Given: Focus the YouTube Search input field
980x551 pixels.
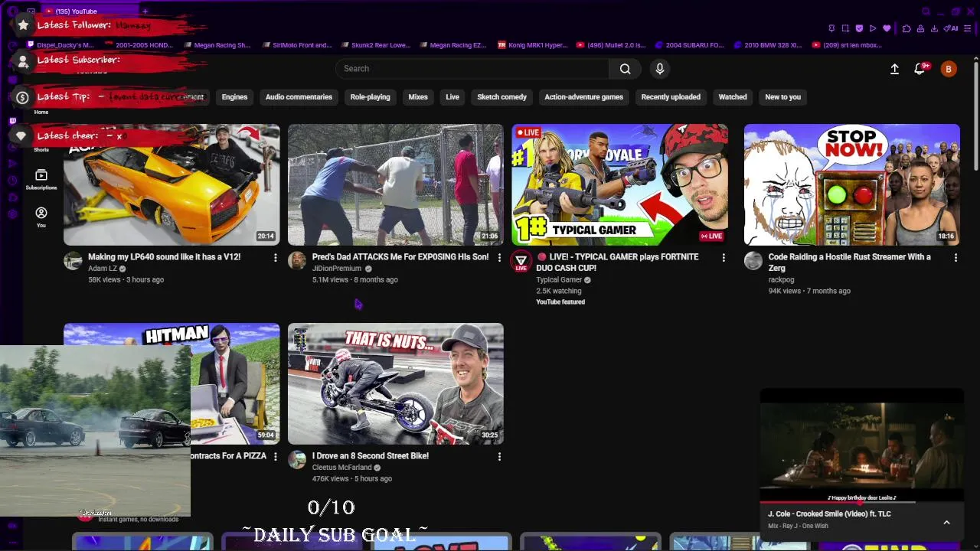Looking at the screenshot, I should pos(472,69).
